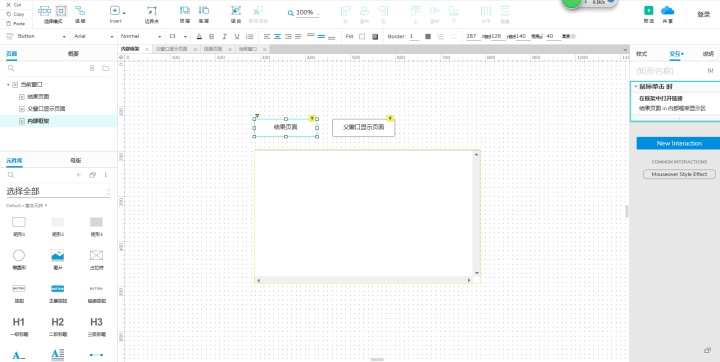720x362 pixels.
Task: Click the New Interaction button
Action: (x=679, y=143)
